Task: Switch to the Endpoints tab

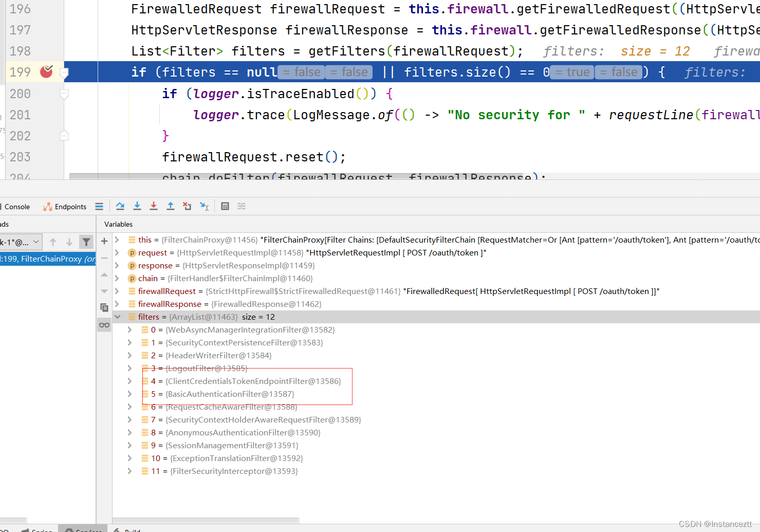Action: pos(65,207)
